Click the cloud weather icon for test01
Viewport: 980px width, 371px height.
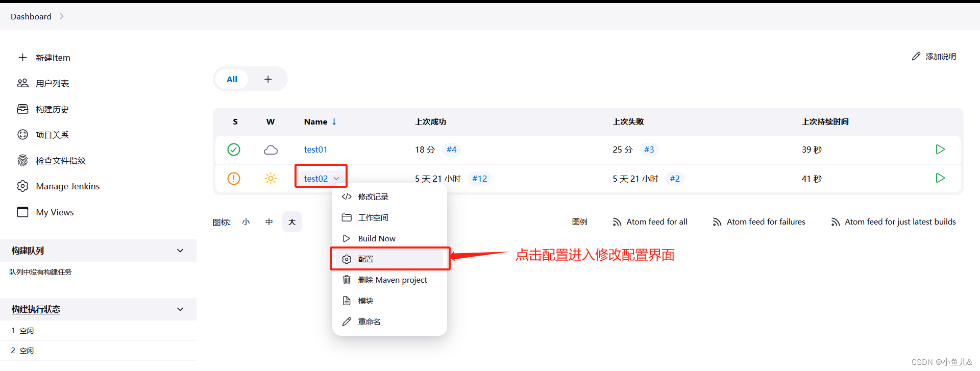tap(271, 150)
